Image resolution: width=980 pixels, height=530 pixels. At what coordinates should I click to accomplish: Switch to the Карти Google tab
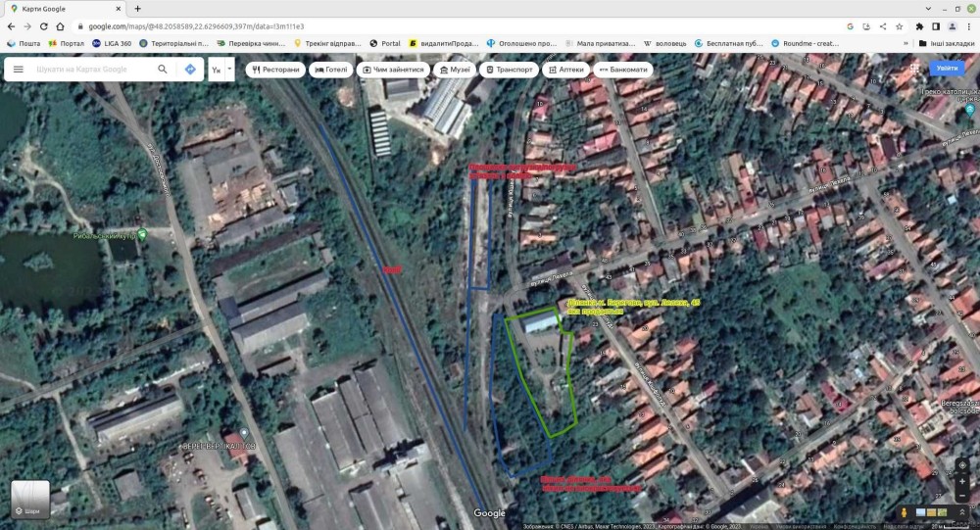point(59,8)
